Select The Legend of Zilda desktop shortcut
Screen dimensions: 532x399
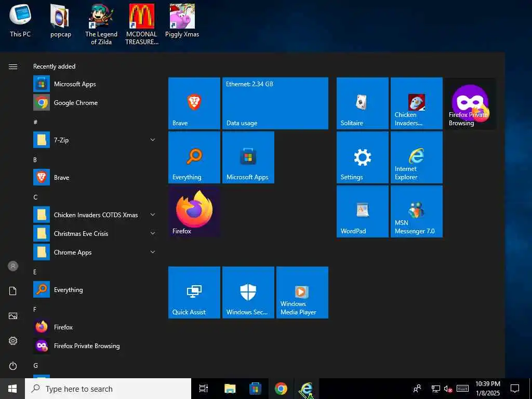pos(101,24)
